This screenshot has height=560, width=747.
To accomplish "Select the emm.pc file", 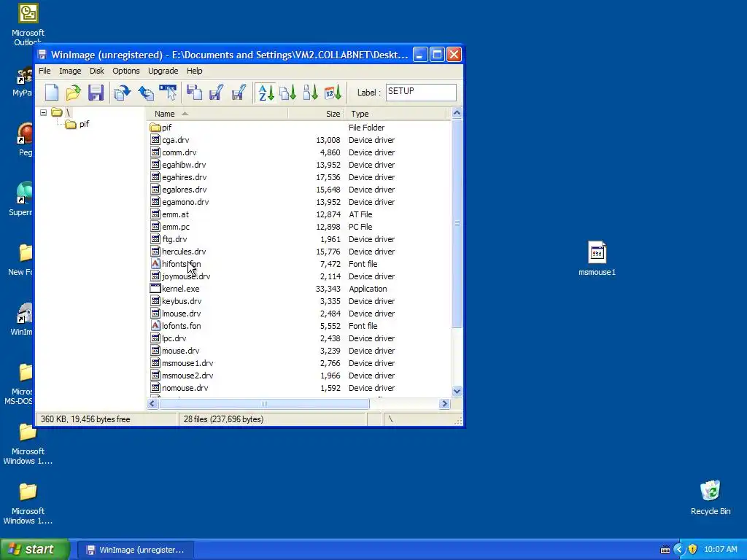I will [176, 227].
